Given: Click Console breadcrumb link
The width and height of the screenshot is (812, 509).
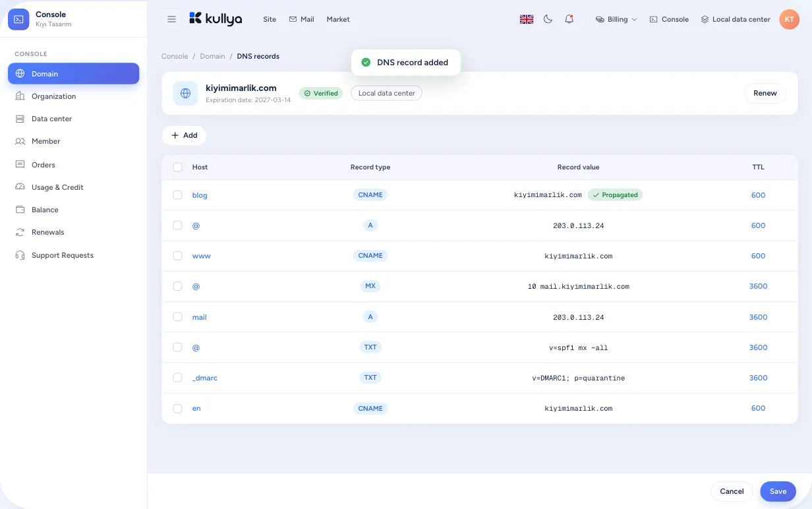Looking at the screenshot, I should (175, 56).
